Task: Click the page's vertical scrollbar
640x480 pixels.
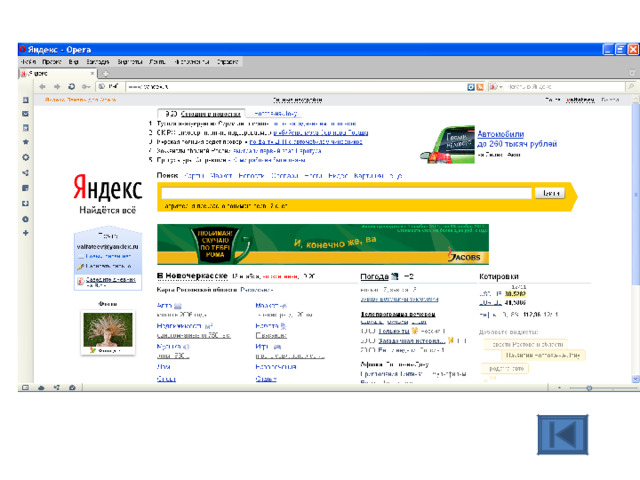Action: (636, 193)
